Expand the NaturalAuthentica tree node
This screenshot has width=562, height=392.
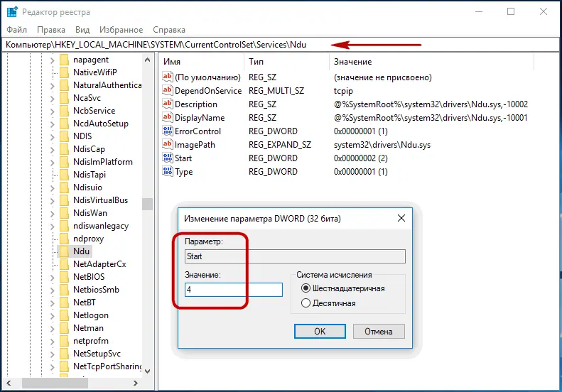click(x=53, y=86)
